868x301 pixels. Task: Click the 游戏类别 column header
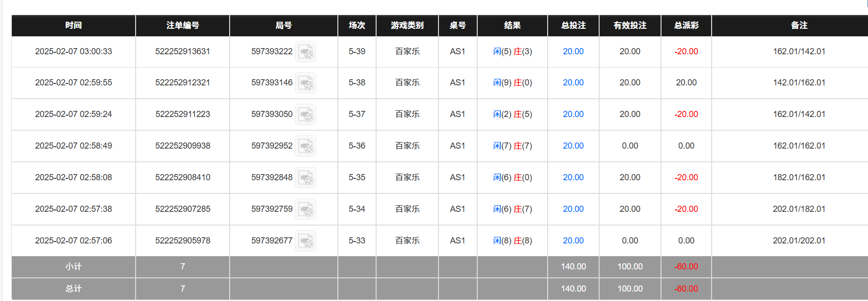[407, 25]
